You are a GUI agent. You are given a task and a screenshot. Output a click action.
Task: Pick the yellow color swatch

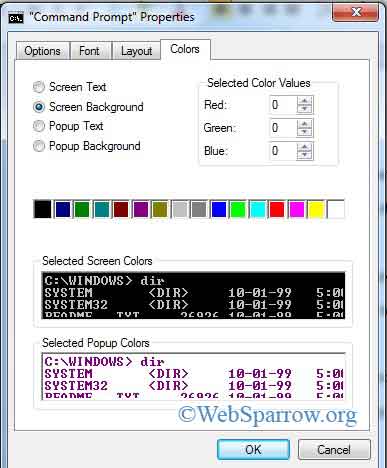click(x=316, y=209)
